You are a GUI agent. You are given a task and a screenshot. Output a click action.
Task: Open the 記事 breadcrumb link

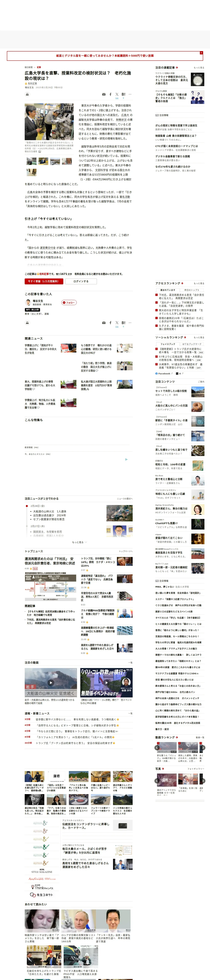point(39,67)
